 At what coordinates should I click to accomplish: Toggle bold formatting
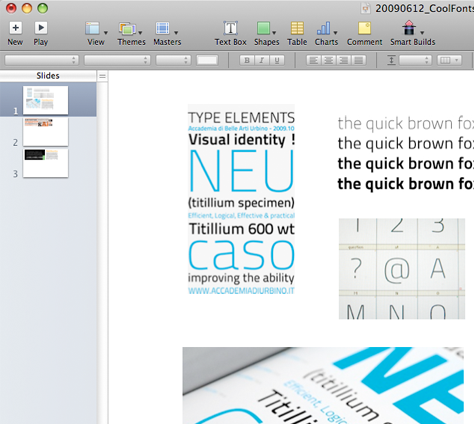point(247,60)
